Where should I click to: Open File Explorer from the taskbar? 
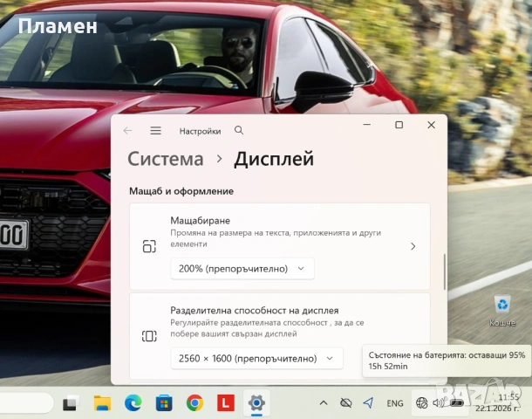point(102,403)
